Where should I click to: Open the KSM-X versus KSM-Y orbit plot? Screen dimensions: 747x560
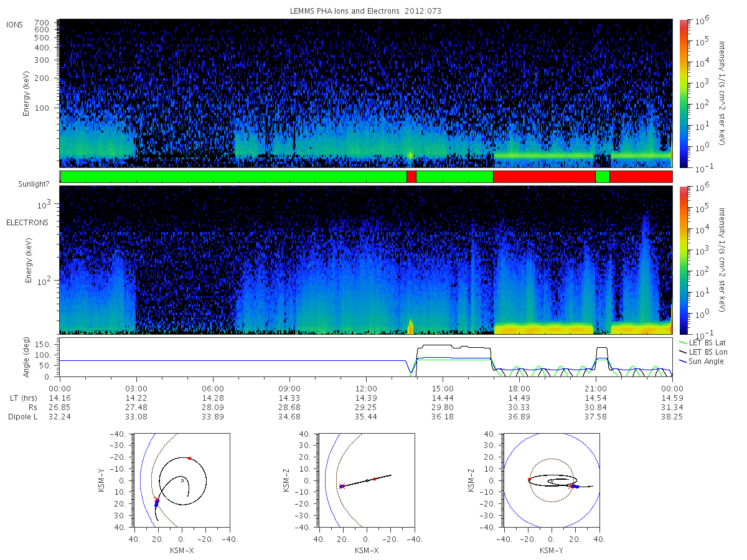point(181,480)
